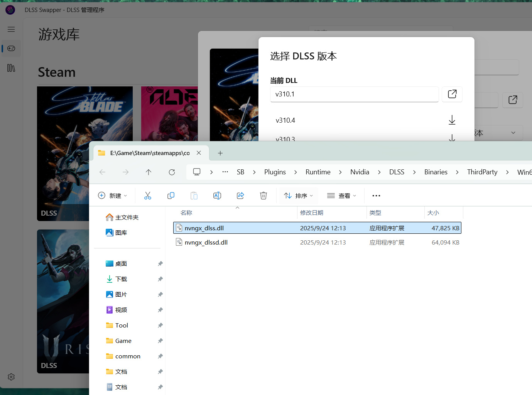Expand the chevron after Runtime breadcrumb
Screen dimensions: 532x395
click(x=340, y=172)
